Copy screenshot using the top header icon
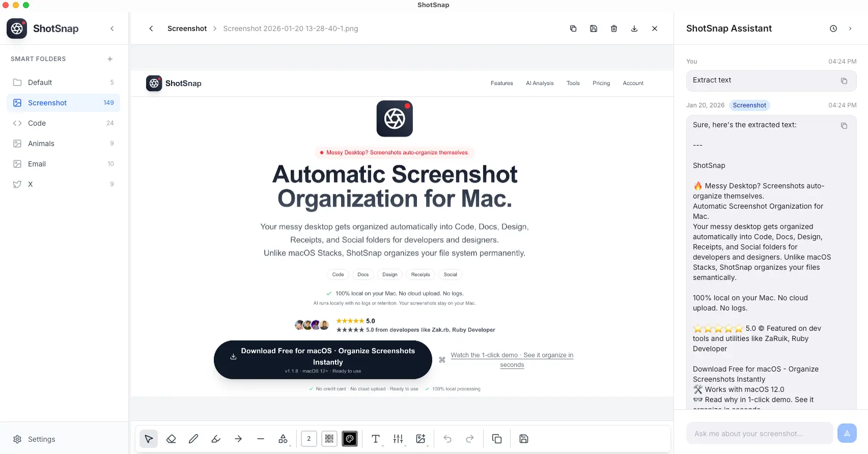This screenshot has height=454, width=868. (x=573, y=29)
